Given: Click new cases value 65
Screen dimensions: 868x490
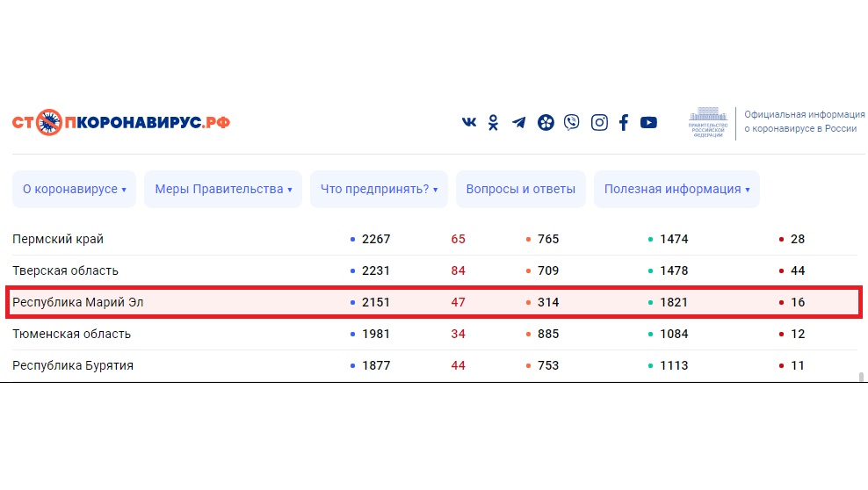Looking at the screenshot, I should 458,239.
